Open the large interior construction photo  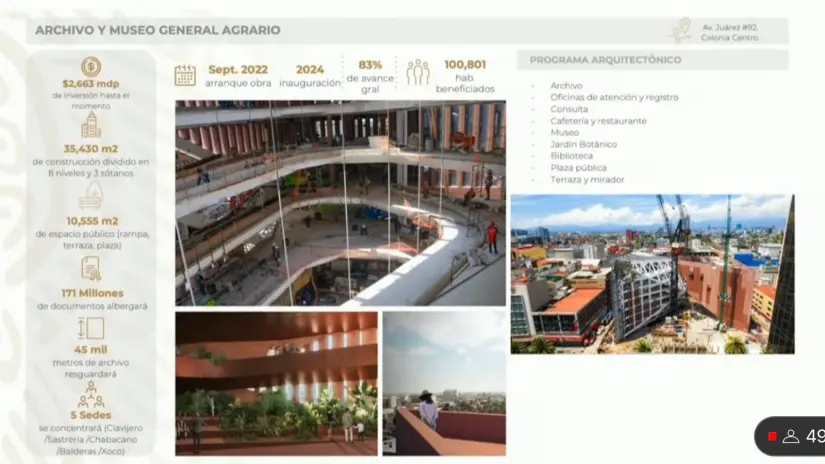340,203
